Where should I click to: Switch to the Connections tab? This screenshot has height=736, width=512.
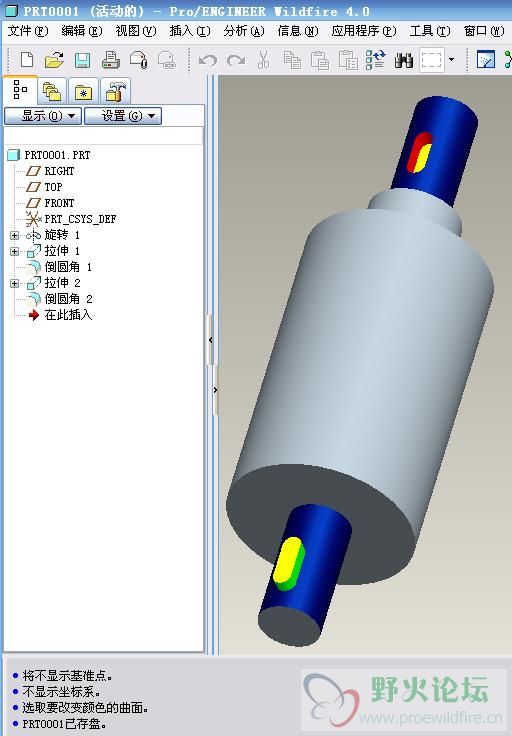tap(115, 91)
